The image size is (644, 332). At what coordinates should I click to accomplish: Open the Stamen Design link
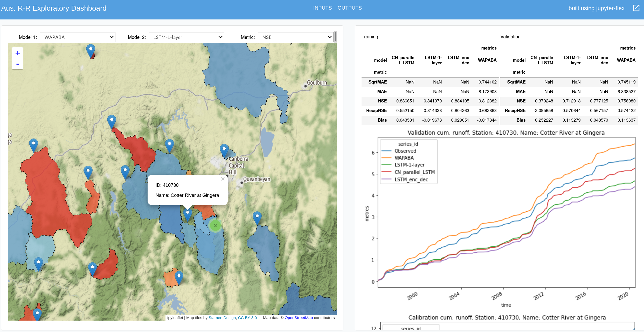(x=222, y=318)
